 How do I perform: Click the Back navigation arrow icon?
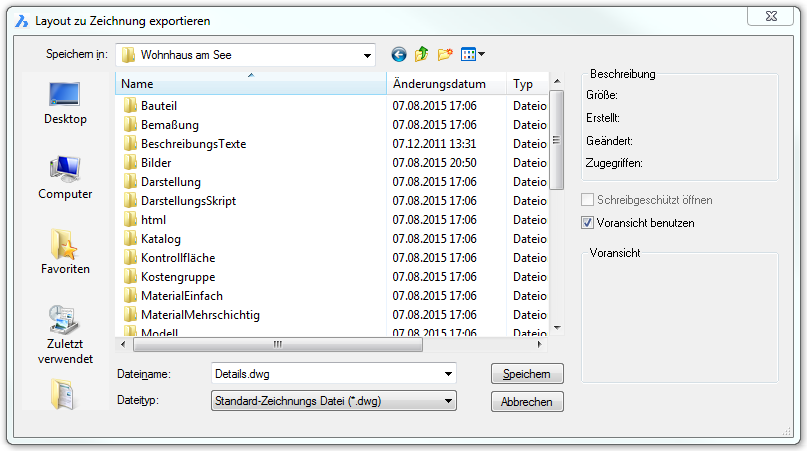click(x=399, y=55)
